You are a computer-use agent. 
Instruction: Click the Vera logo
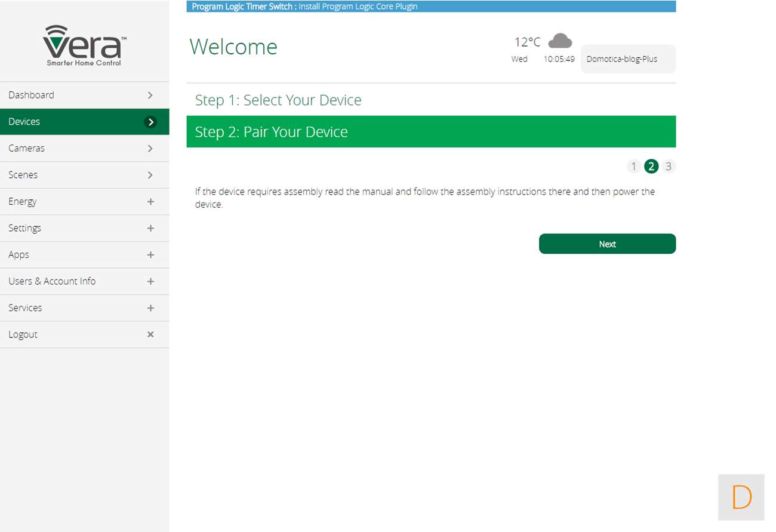point(84,45)
